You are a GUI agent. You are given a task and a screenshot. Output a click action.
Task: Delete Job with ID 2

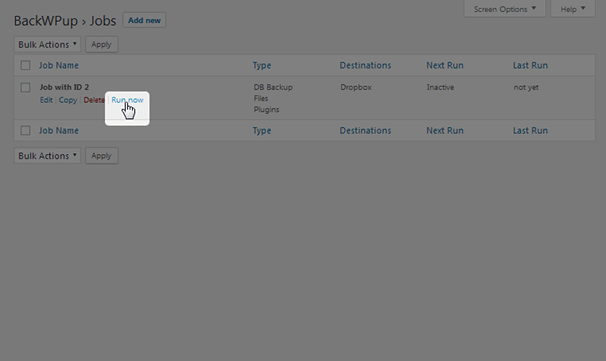point(94,100)
